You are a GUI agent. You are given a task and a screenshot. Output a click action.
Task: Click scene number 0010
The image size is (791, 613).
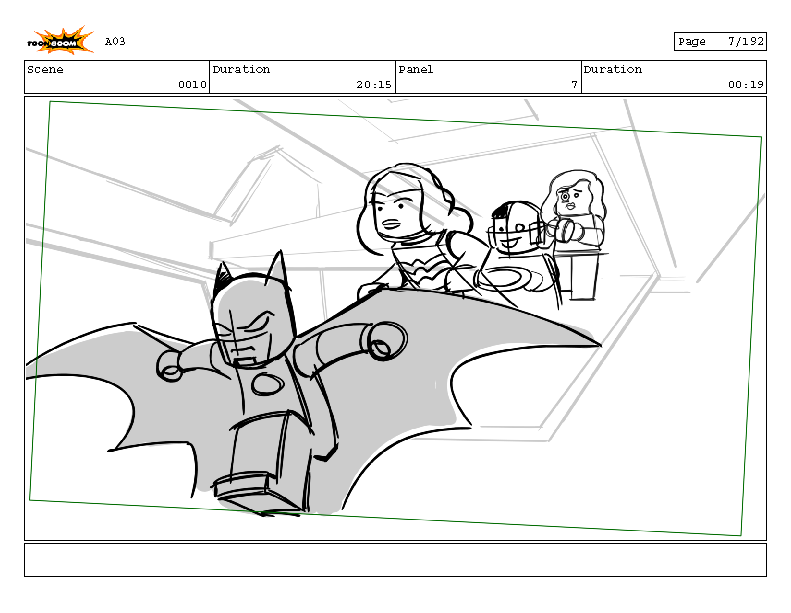coord(192,85)
